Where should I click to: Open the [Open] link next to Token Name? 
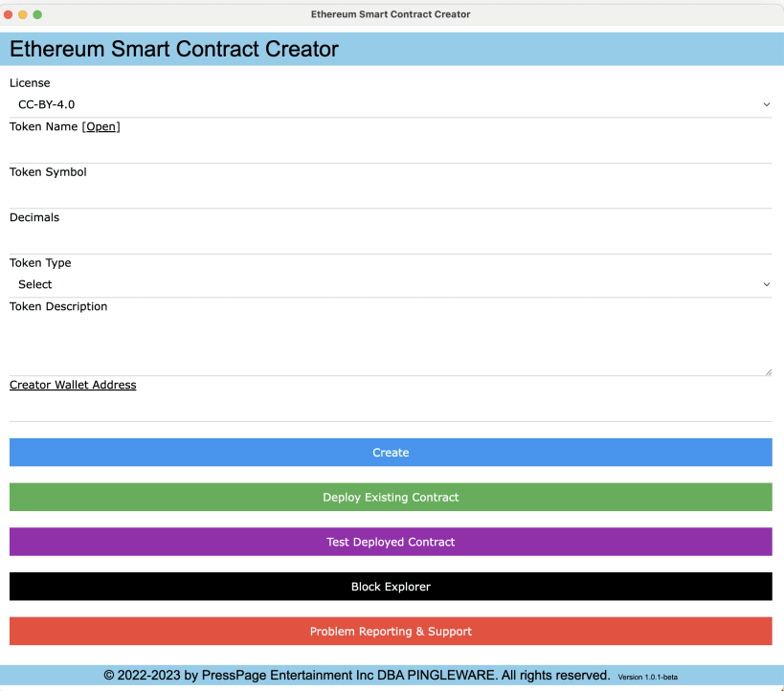click(101, 127)
